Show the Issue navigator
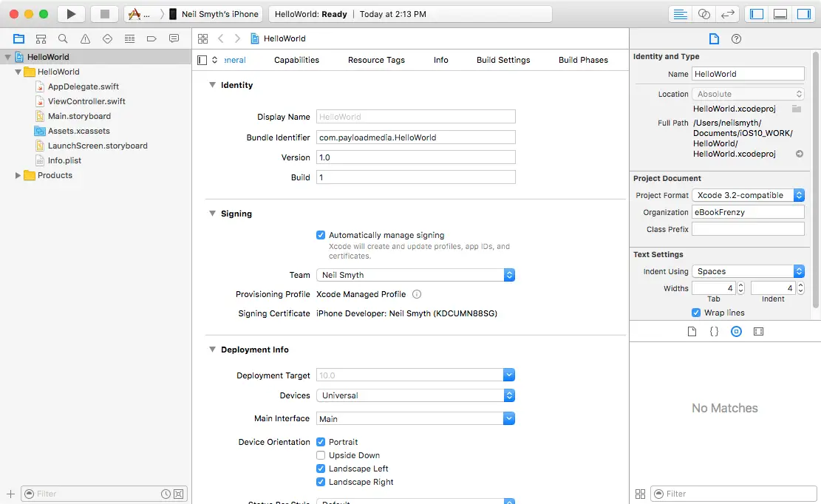Viewport: 821px width, 504px height. coord(85,38)
